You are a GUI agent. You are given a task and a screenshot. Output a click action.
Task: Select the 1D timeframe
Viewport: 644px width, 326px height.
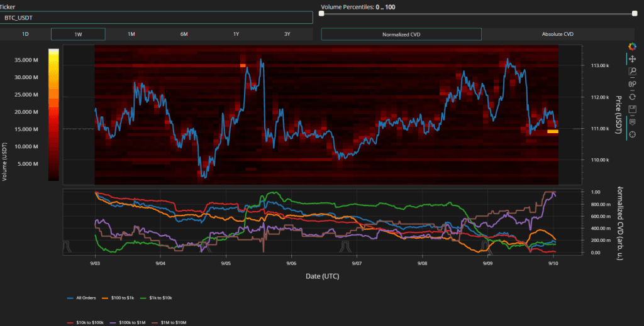pyautogui.click(x=25, y=34)
